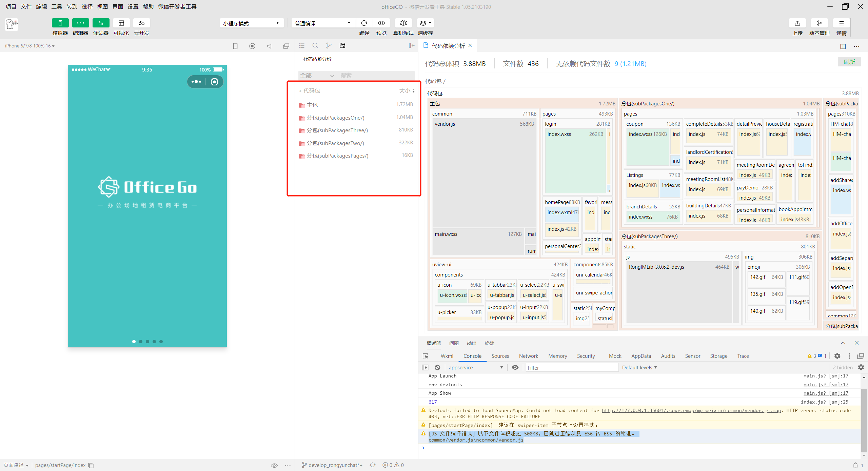
Task: Switch to the Network tab
Action: [528, 356]
